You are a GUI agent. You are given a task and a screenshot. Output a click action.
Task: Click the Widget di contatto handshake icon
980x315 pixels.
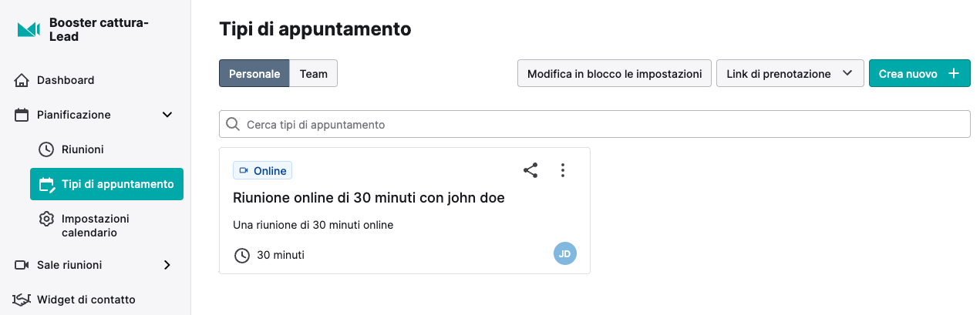22,300
